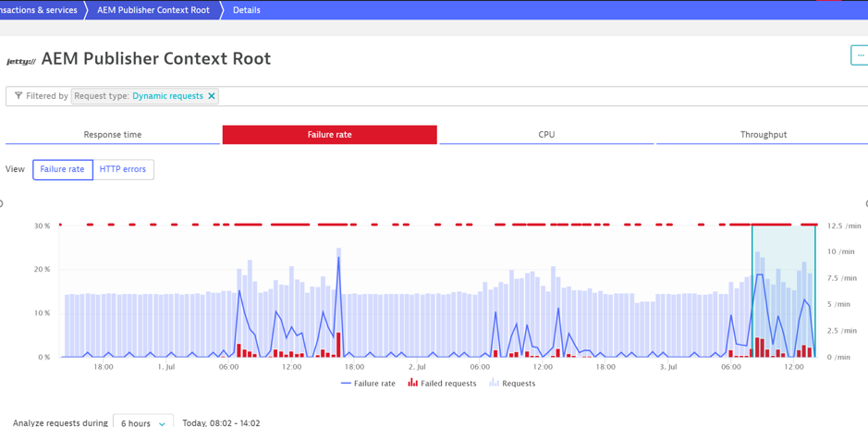The image size is (868, 427).
Task: Select the Failure rate view toggle
Action: 63,169
